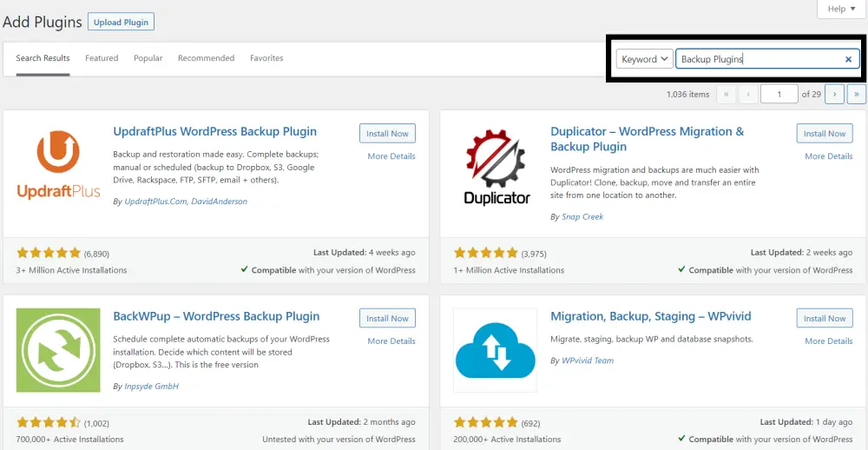Click the 'Add Plugins' page heading

pyautogui.click(x=43, y=23)
